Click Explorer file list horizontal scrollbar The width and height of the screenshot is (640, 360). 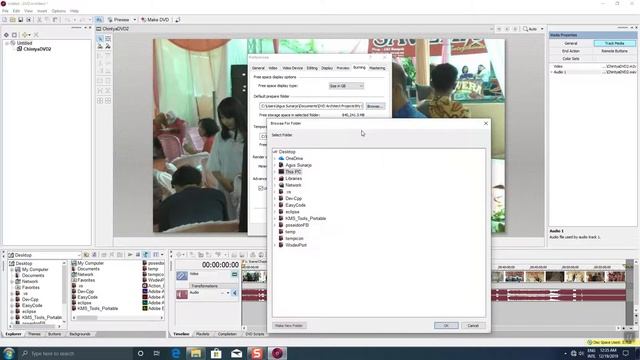tap(118, 318)
